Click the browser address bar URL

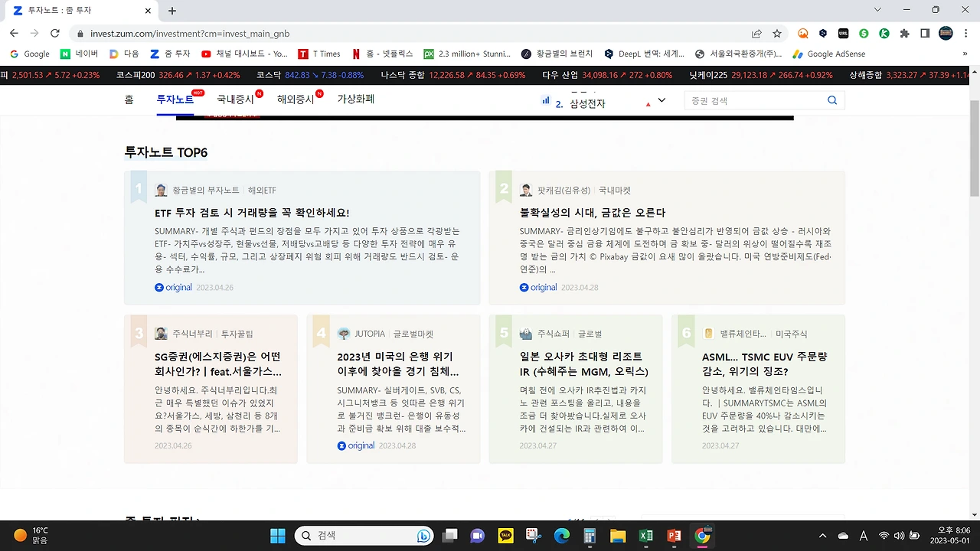pyautogui.click(x=190, y=34)
